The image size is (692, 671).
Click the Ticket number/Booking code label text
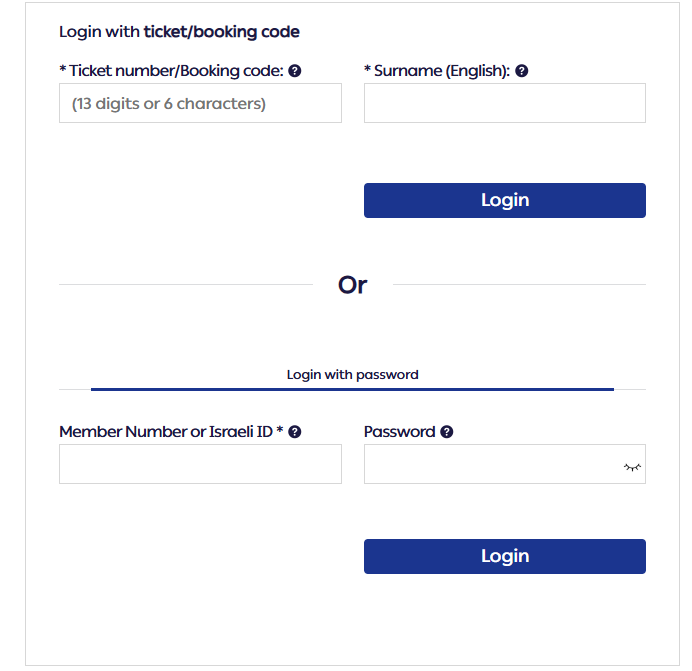point(177,71)
